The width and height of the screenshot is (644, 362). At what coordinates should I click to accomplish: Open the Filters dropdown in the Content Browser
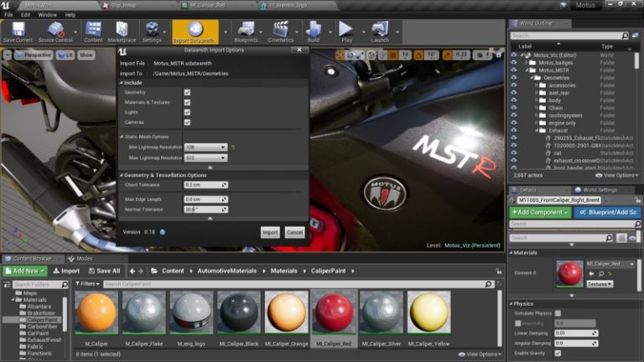coord(87,284)
